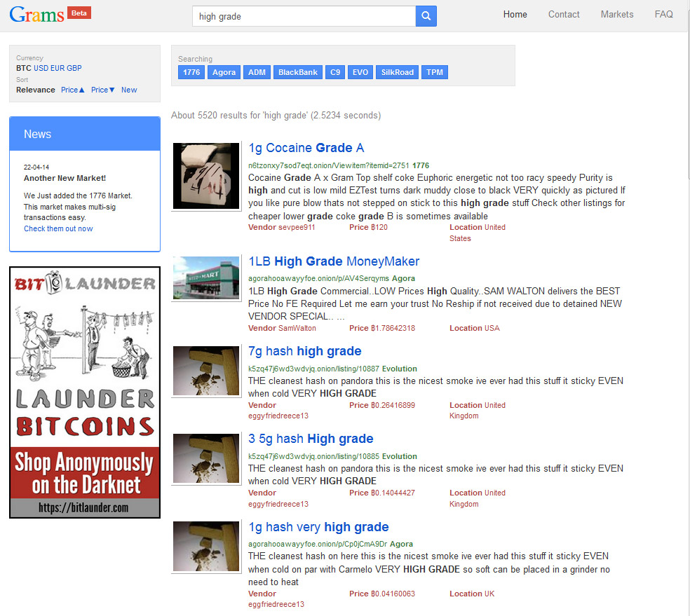The width and height of the screenshot is (690, 616).
Task: Click the BitLaunder advertisement banner
Action: point(85,392)
